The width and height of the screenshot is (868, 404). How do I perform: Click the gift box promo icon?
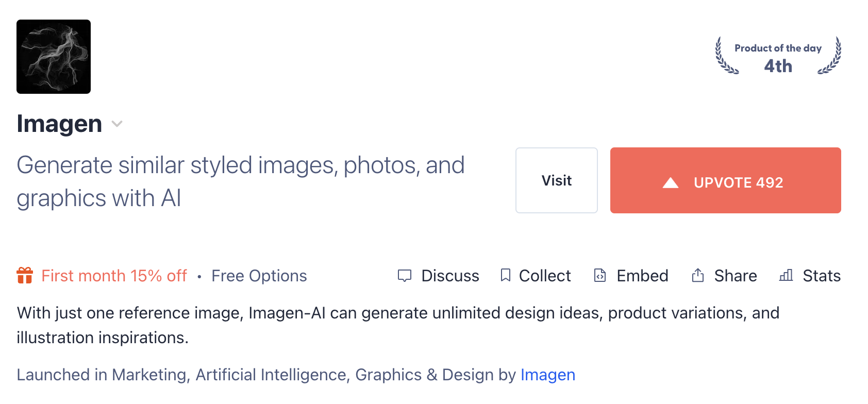tap(25, 276)
